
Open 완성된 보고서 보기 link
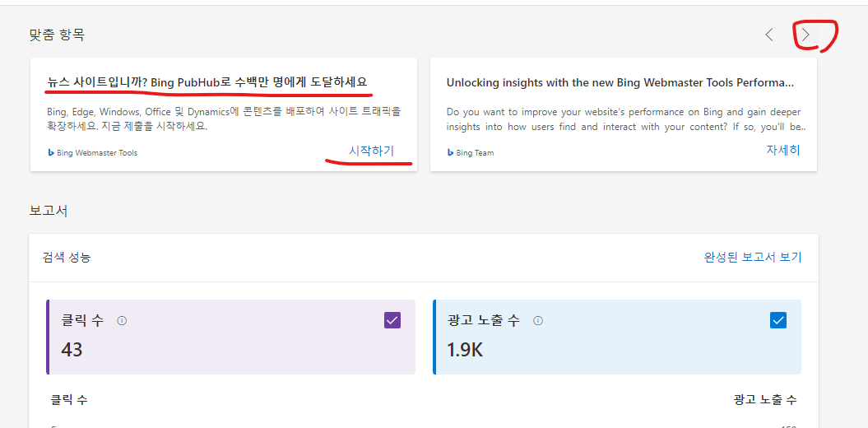(x=753, y=257)
